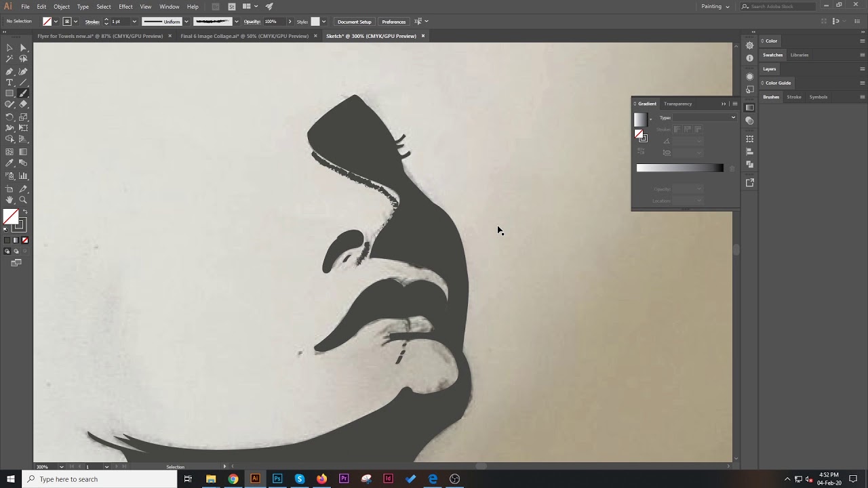Screen dimensions: 868x488
Task: Open the zoom level dropdown at 300%
Action: tap(61, 466)
